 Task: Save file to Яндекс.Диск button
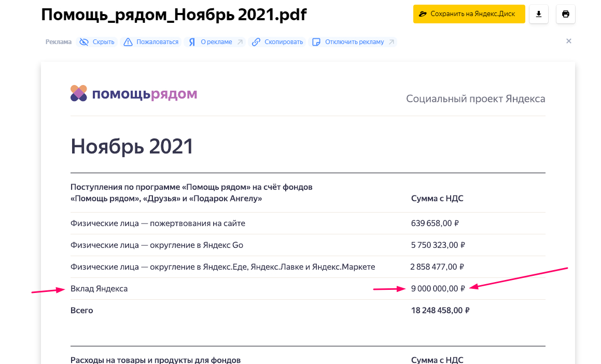click(x=469, y=14)
